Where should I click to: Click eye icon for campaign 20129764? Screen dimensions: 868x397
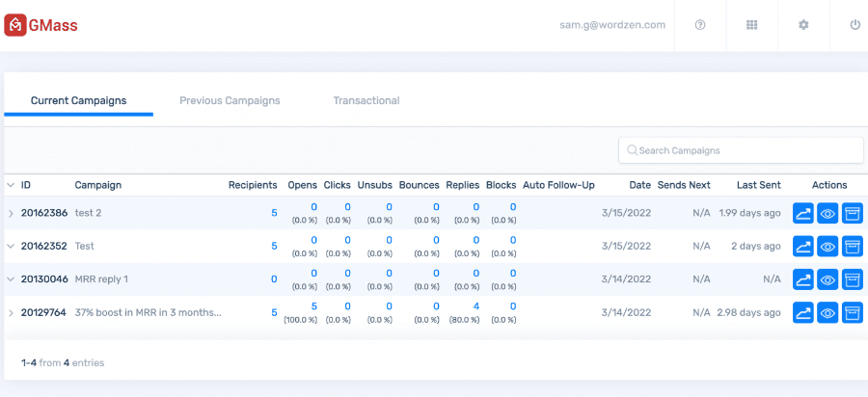coord(827,312)
